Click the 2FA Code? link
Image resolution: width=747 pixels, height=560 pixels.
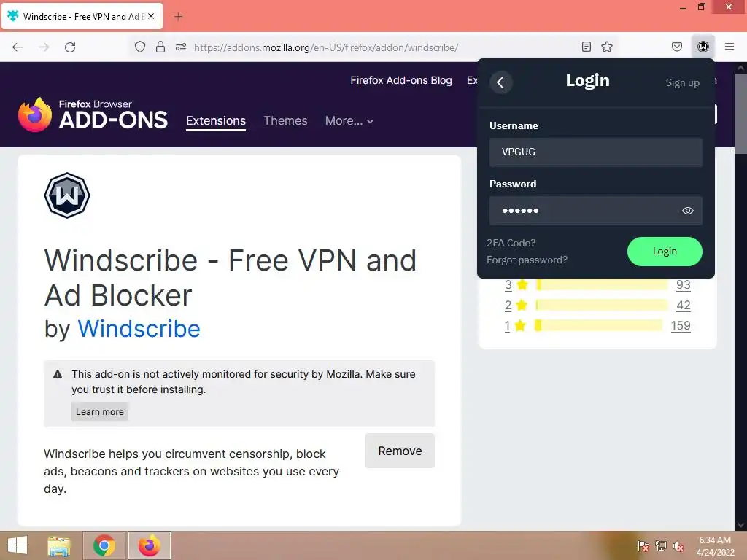click(x=511, y=243)
